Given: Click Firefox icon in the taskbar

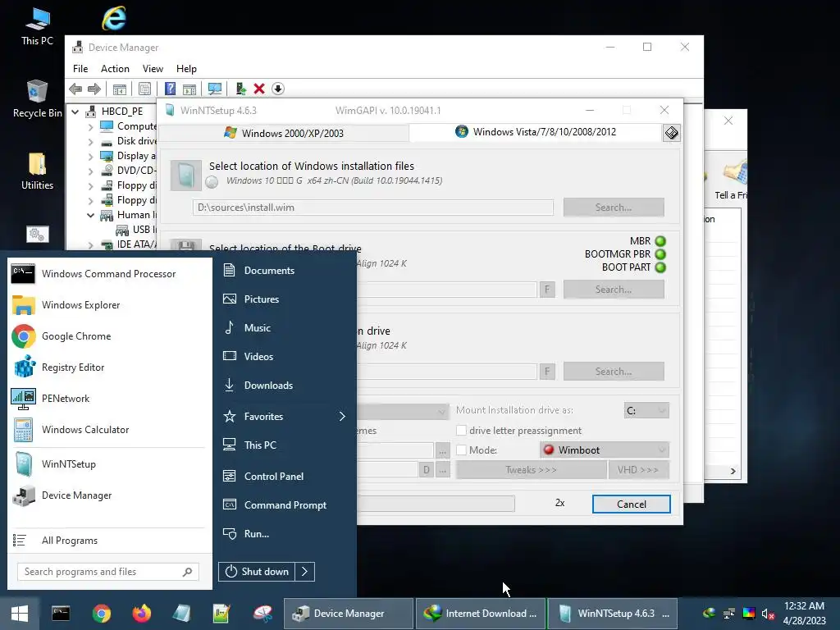Looking at the screenshot, I should [x=141, y=614].
